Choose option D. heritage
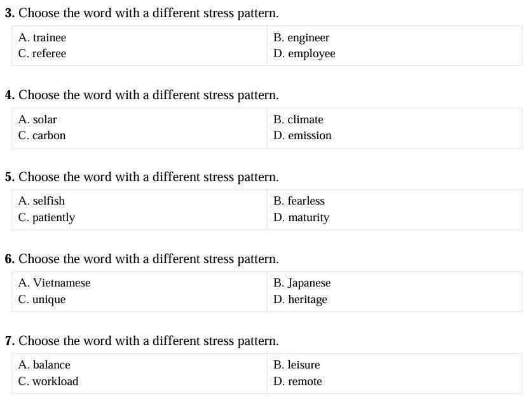 point(300,300)
